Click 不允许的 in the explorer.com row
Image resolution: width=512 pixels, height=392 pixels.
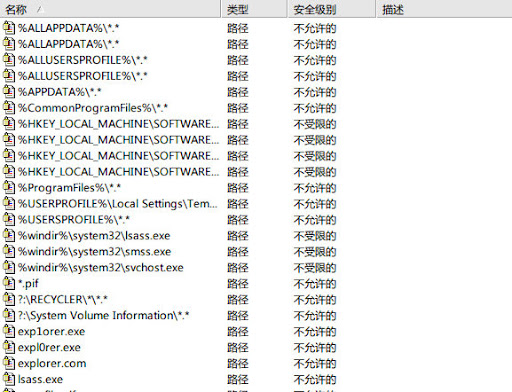click(x=315, y=364)
